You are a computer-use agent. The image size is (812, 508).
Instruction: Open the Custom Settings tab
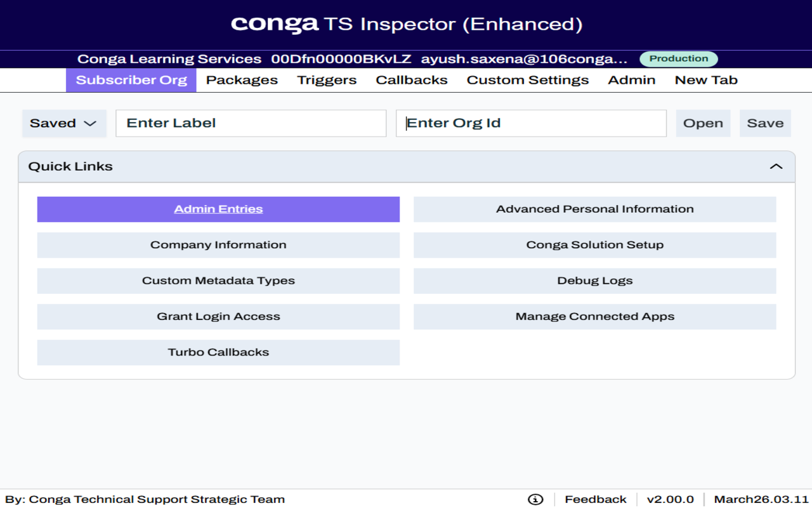pyautogui.click(x=528, y=80)
